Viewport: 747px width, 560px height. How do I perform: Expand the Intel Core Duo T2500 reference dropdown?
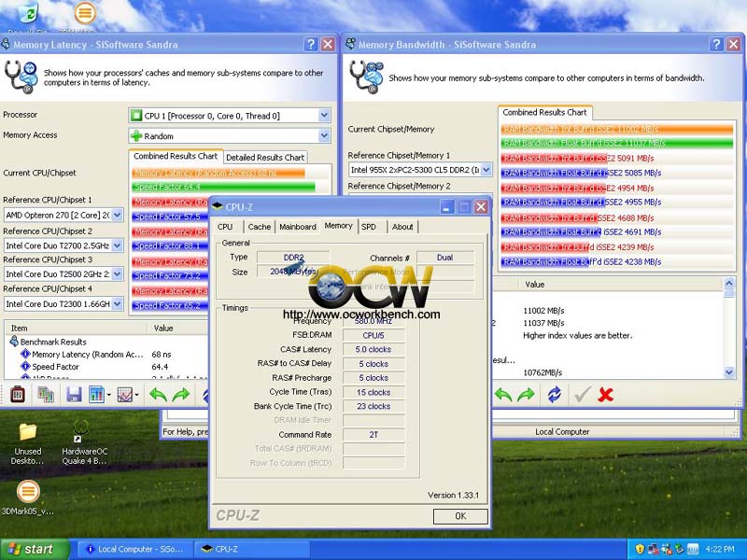[x=63, y=274]
